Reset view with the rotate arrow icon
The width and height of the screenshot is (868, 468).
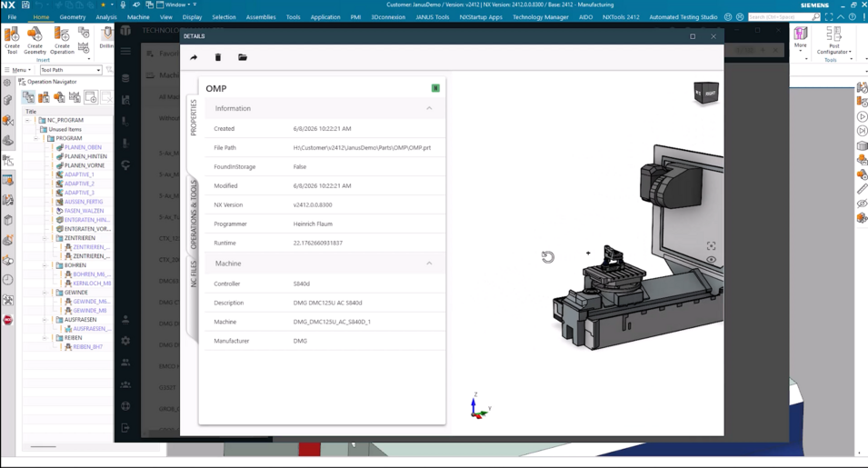click(547, 256)
